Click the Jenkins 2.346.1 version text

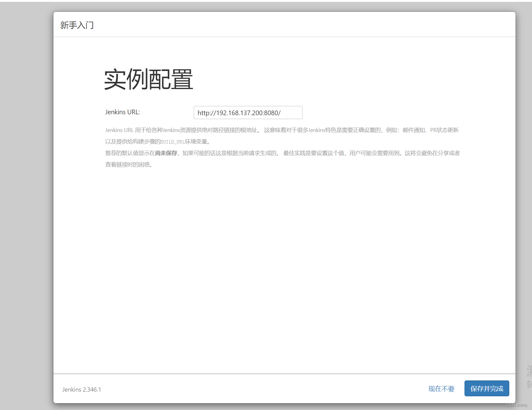(x=82, y=389)
